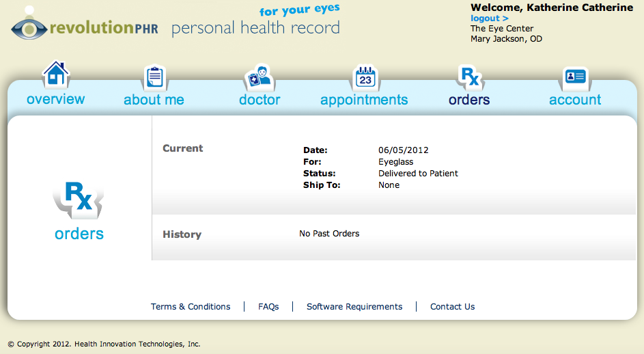Open the FAQs link
This screenshot has width=644, height=354.
click(268, 307)
